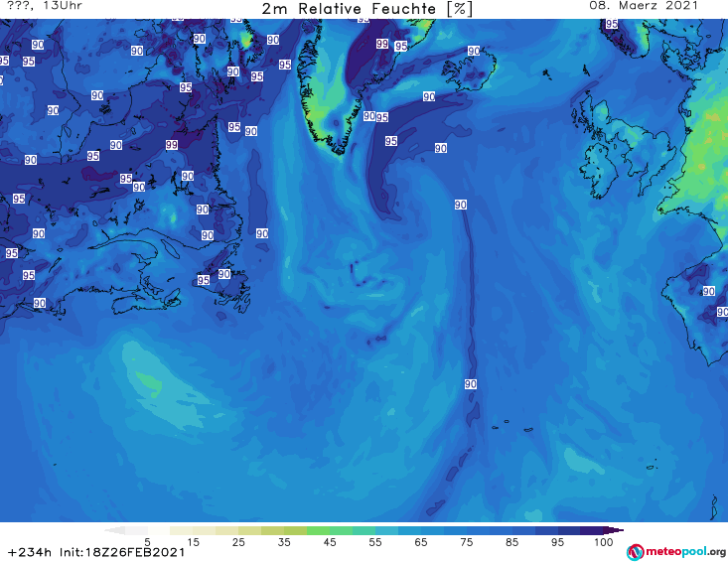Click the "90" contour label over Spain

[x=708, y=292]
